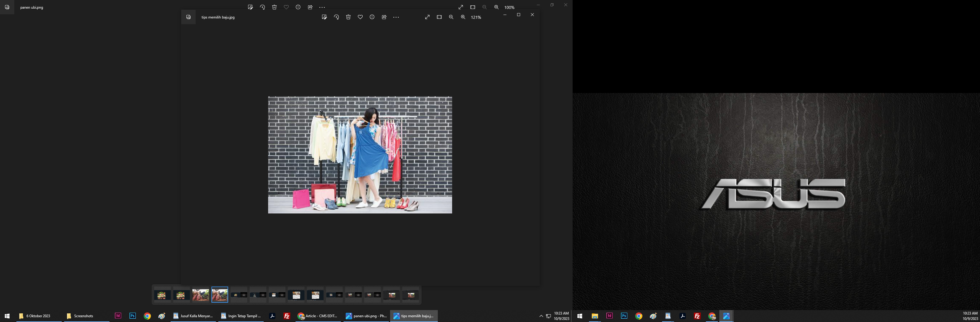This screenshot has height=322, width=980.
Task: Click the Photos app icon beside panen ubi.png
Action: click(x=7, y=7)
